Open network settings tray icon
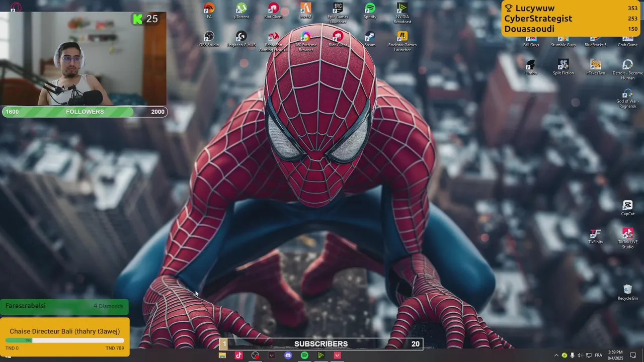This screenshot has height=362, width=644. point(588,355)
